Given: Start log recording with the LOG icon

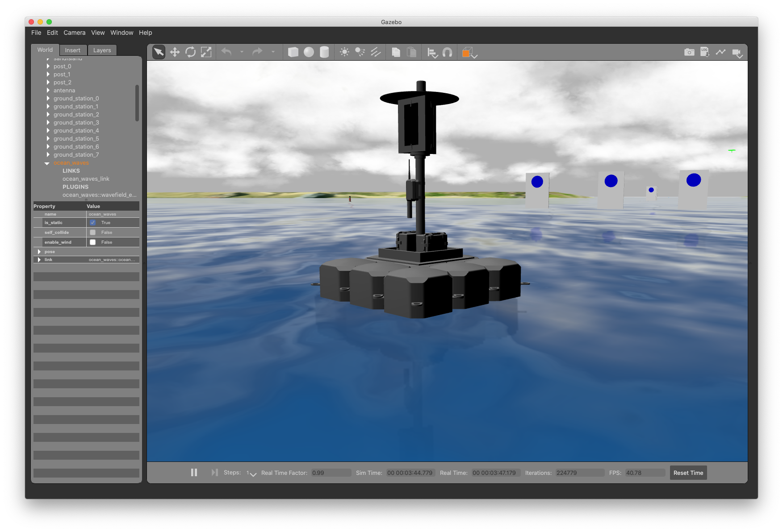Looking at the screenshot, I should point(704,52).
